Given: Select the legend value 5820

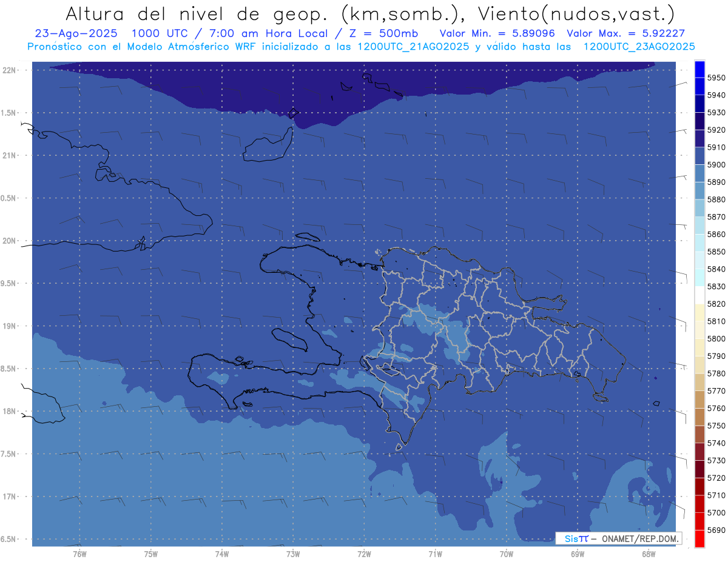Looking at the screenshot, I should [x=716, y=304].
